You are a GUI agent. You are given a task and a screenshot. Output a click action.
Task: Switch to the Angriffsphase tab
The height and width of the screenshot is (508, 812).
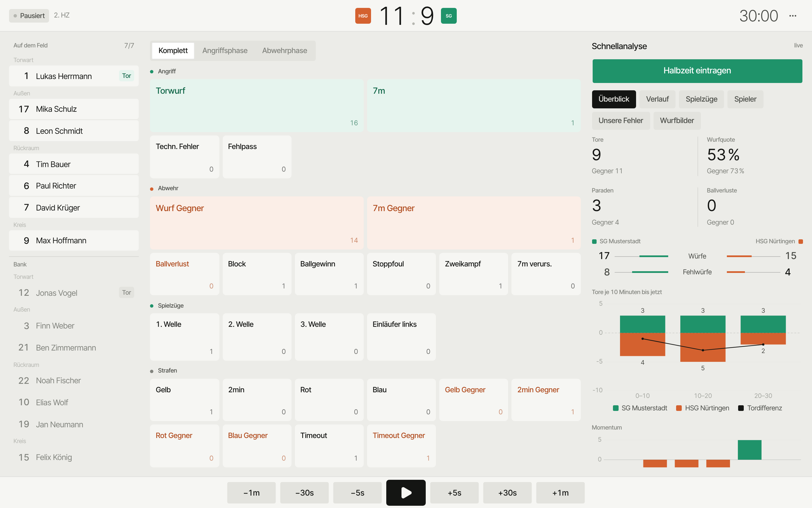pyautogui.click(x=225, y=51)
